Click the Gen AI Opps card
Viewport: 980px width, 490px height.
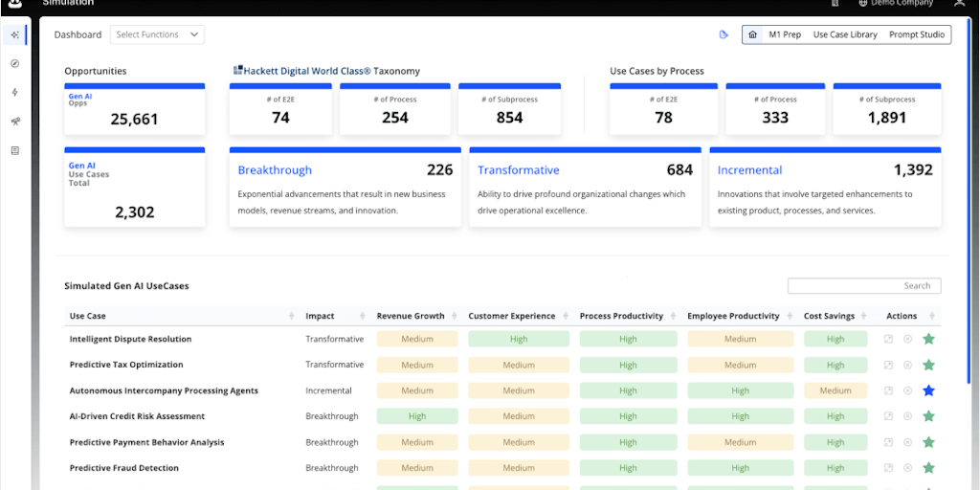[x=134, y=109]
